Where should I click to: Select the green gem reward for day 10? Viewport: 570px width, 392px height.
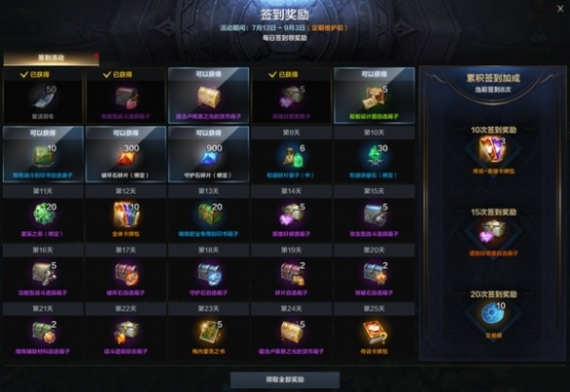[375, 156]
